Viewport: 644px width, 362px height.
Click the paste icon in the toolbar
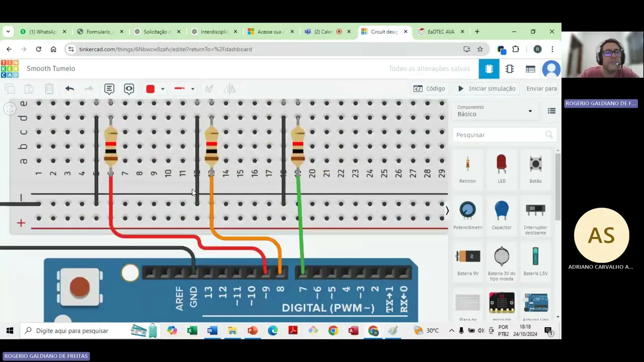(x=29, y=88)
